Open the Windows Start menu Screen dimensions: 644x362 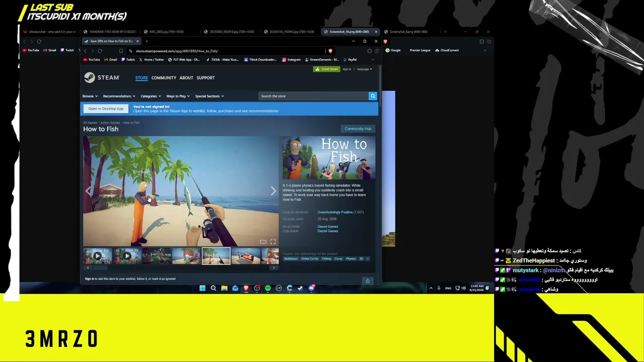(x=202, y=288)
